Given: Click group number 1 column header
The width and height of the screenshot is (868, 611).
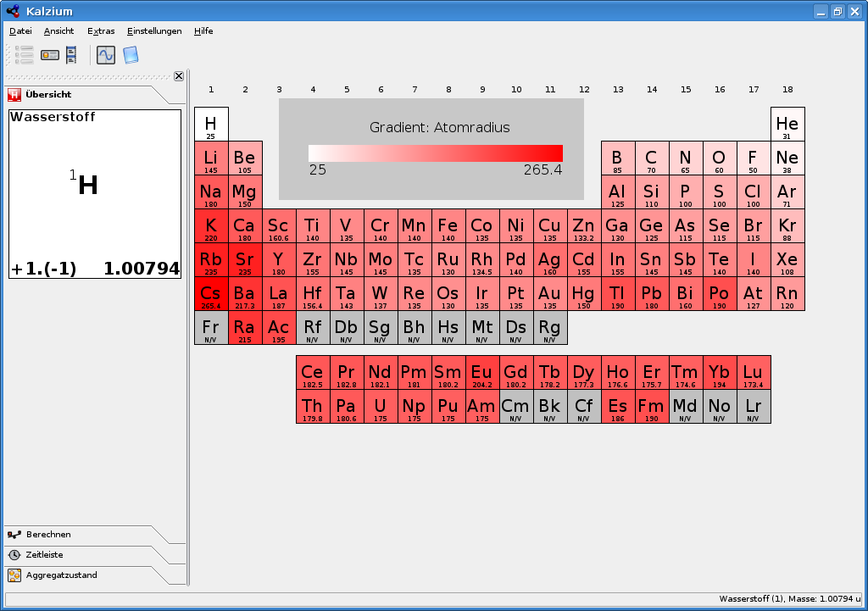Looking at the screenshot, I should click(x=211, y=90).
